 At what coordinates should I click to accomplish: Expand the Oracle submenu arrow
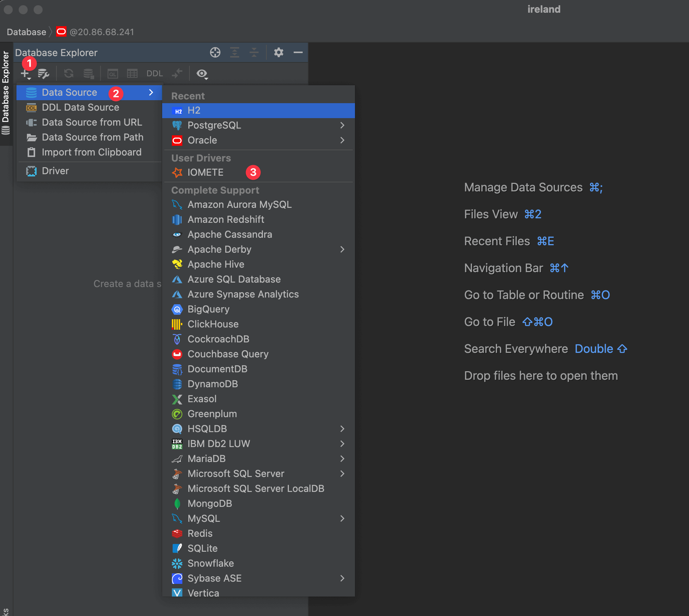click(342, 140)
